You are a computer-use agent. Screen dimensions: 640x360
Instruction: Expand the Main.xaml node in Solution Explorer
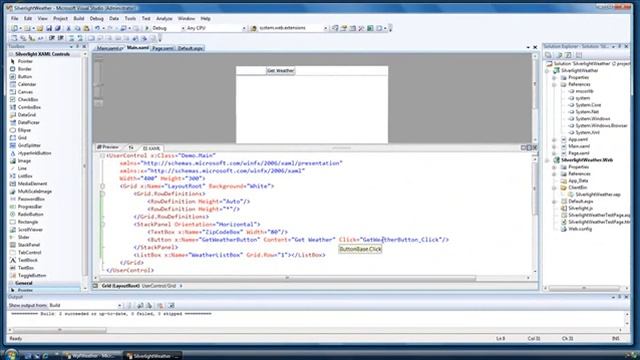pyautogui.click(x=554, y=146)
